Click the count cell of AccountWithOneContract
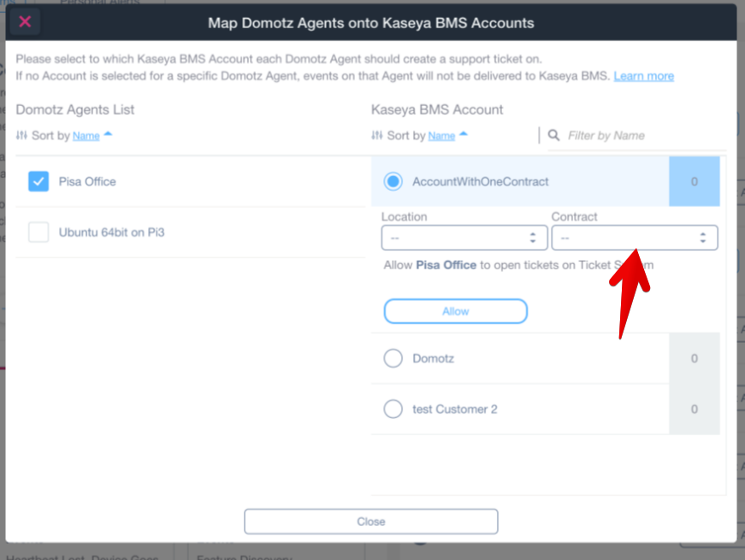The width and height of the screenshot is (745, 560). [x=695, y=181]
